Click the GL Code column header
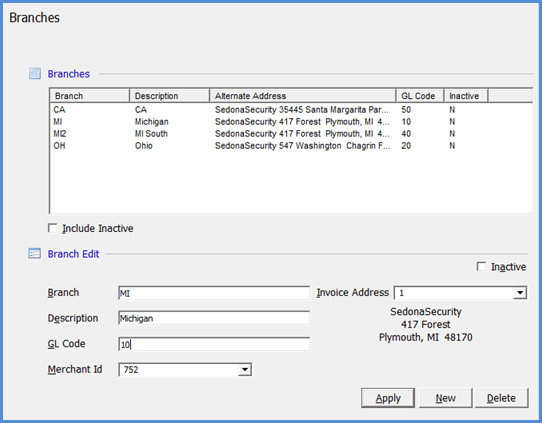This screenshot has height=423, width=542. tap(420, 96)
